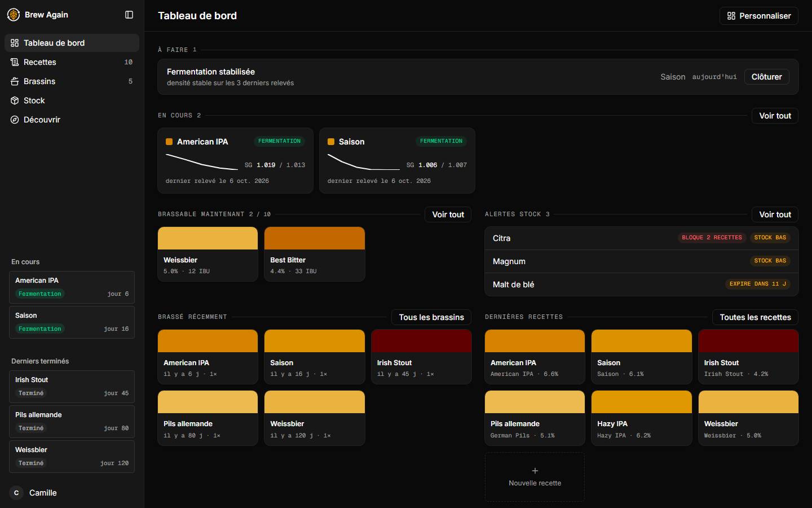Open Découvrir in the sidebar
Image resolution: width=812 pixels, height=508 pixels.
coord(72,120)
